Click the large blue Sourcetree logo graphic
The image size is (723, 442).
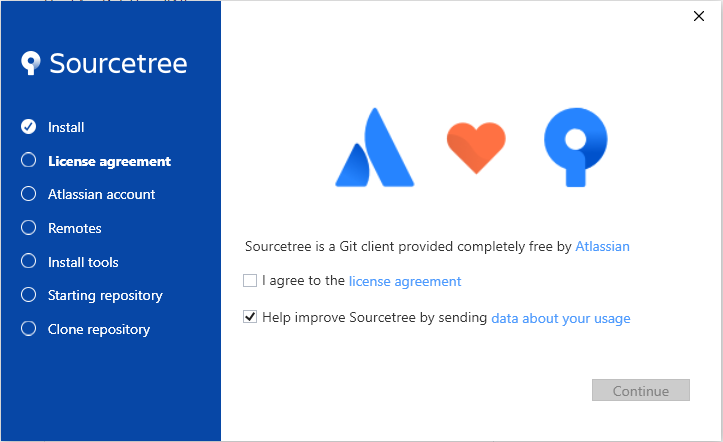pos(575,147)
